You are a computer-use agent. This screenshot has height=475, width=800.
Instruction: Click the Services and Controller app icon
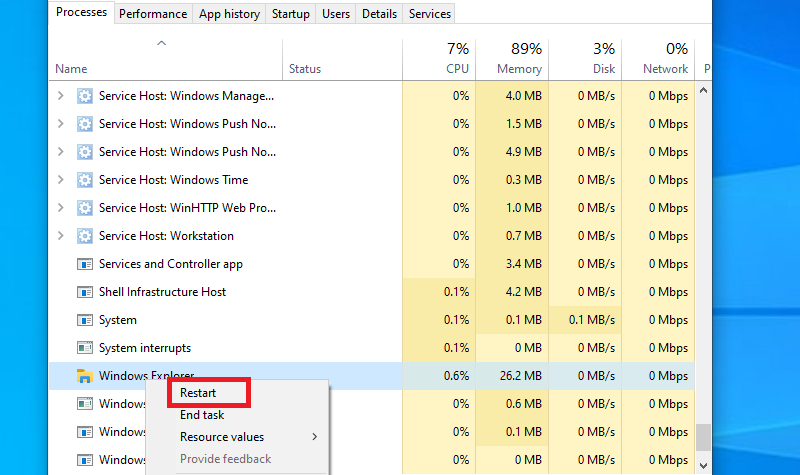click(x=85, y=264)
